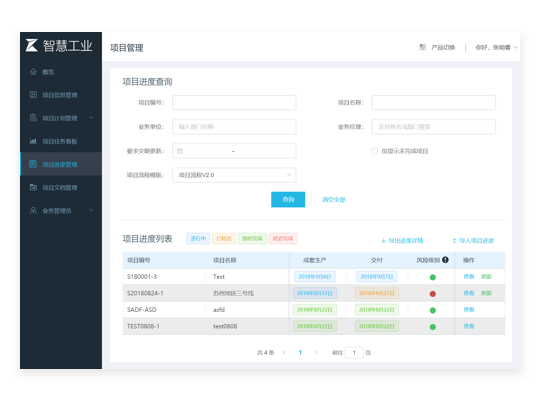
Task: Click the blue 查询 button
Action: click(288, 199)
